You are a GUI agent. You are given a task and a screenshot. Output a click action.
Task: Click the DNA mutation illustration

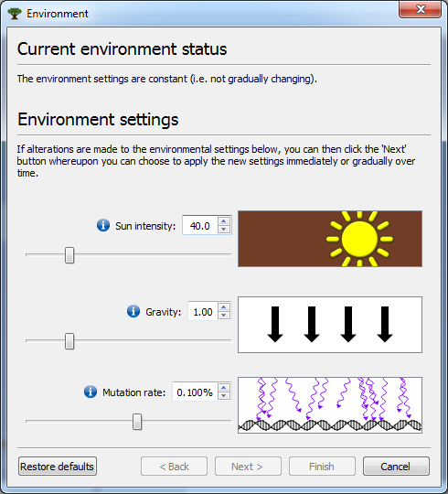[x=330, y=405]
